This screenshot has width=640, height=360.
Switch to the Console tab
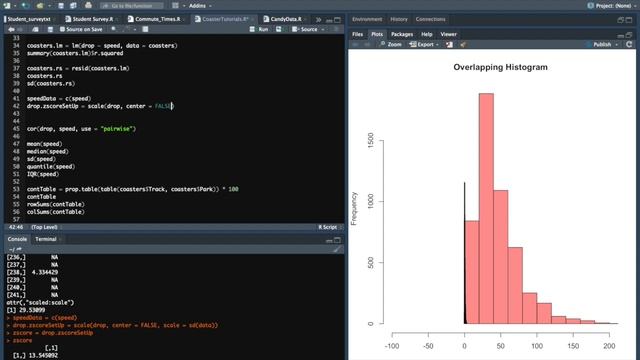pyautogui.click(x=17, y=239)
